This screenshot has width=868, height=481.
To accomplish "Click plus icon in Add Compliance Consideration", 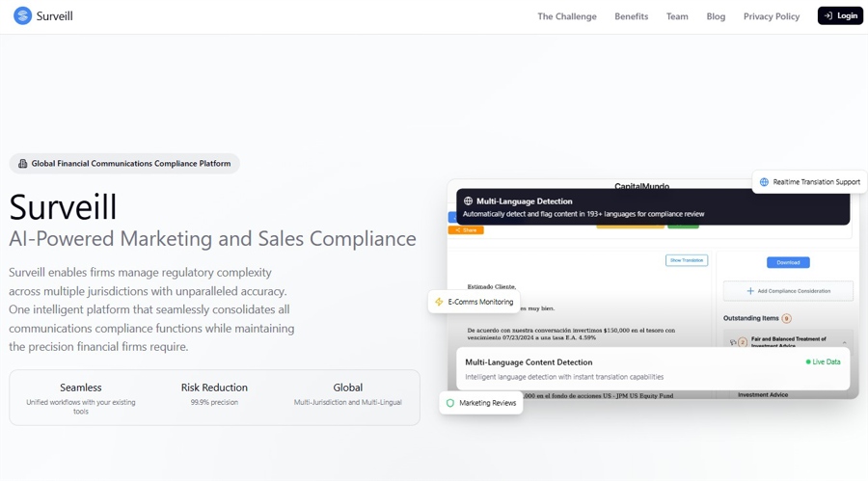I will click(750, 290).
